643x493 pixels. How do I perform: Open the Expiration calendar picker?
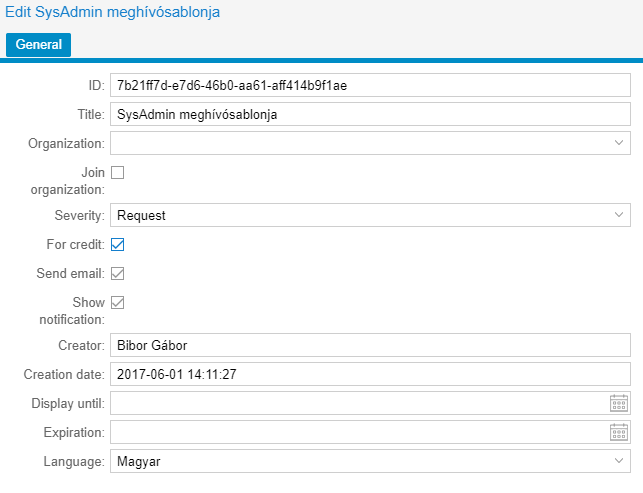(618, 433)
